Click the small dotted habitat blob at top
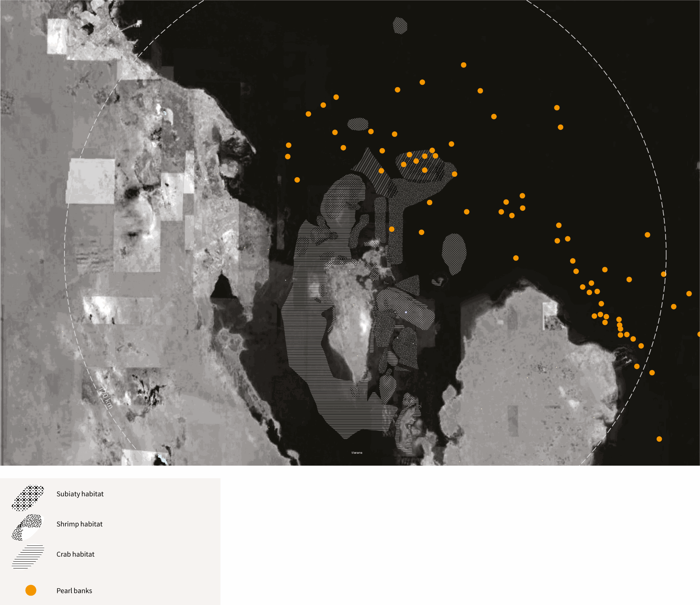Viewport: 700px width, 605px height. pos(400,26)
